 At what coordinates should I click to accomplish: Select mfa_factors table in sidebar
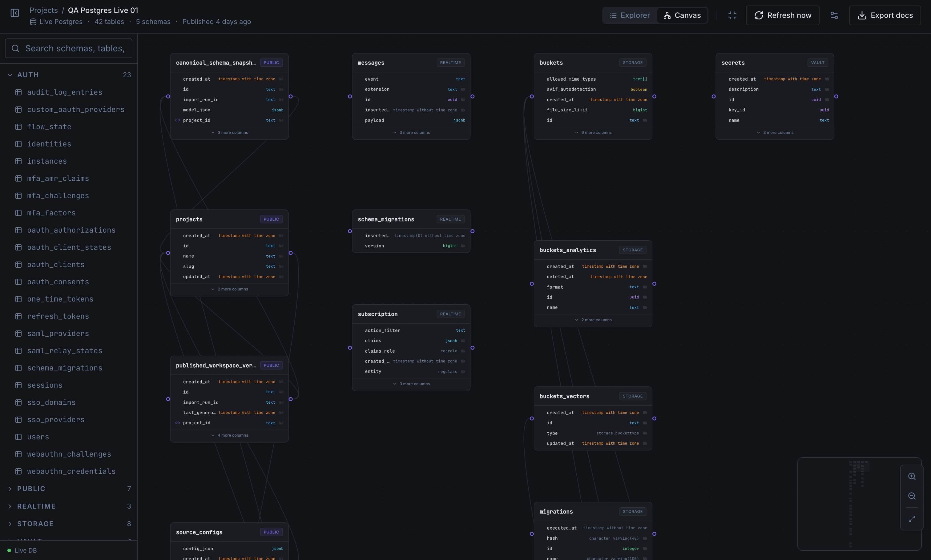(x=51, y=213)
